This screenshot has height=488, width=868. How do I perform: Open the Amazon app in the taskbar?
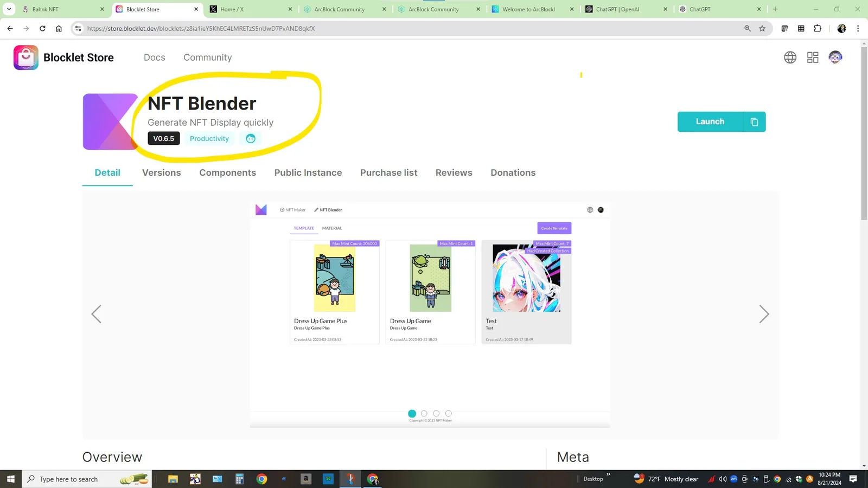pos(306,479)
